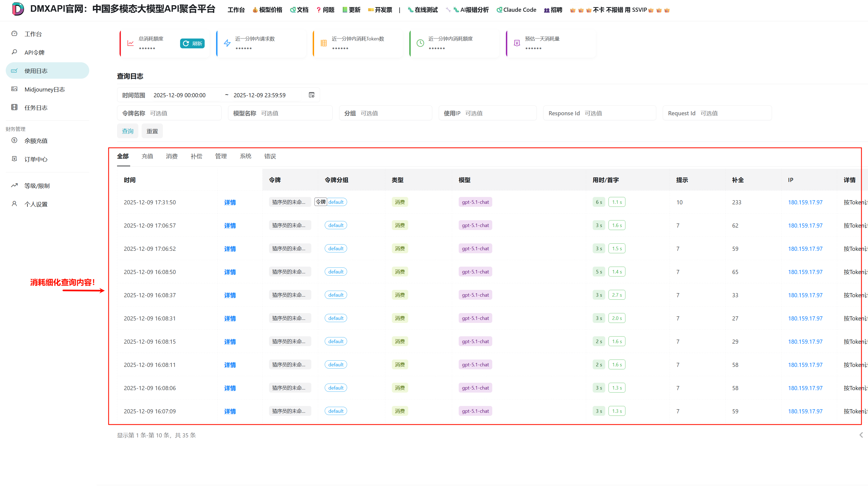The image size is (868, 486).
Task: Open the Claude Code top menu item
Action: pos(516,10)
